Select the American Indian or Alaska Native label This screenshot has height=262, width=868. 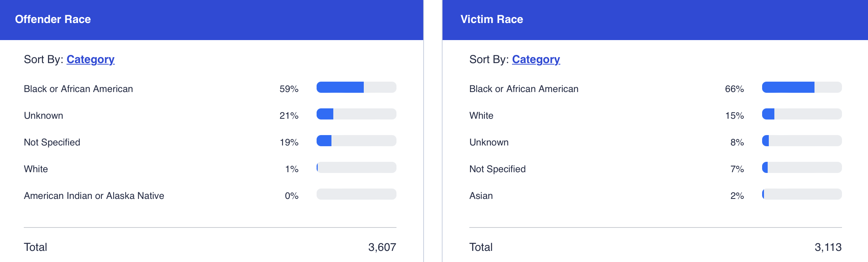94,196
